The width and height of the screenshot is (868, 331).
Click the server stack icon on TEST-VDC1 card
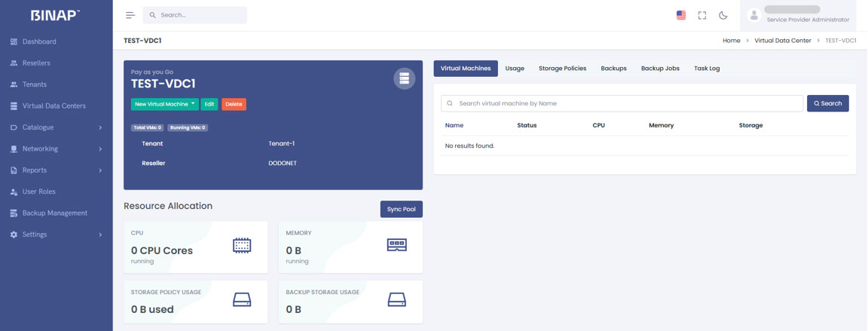click(x=405, y=78)
